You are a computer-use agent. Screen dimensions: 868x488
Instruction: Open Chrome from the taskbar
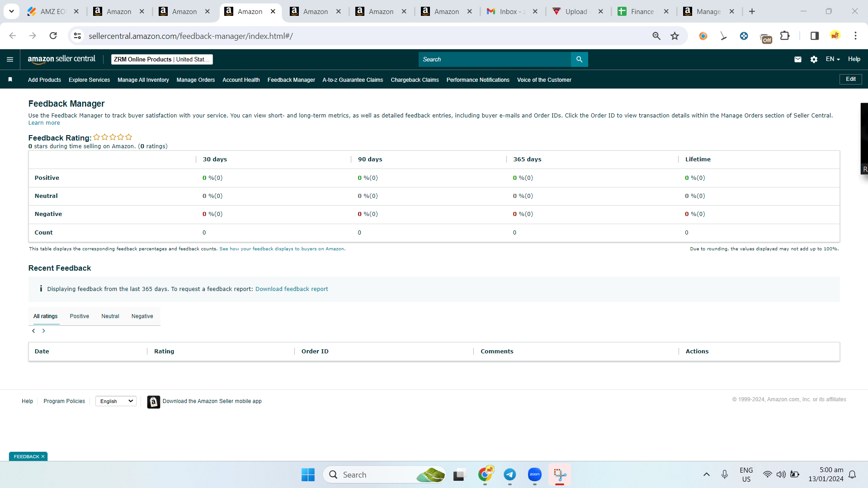point(485,474)
